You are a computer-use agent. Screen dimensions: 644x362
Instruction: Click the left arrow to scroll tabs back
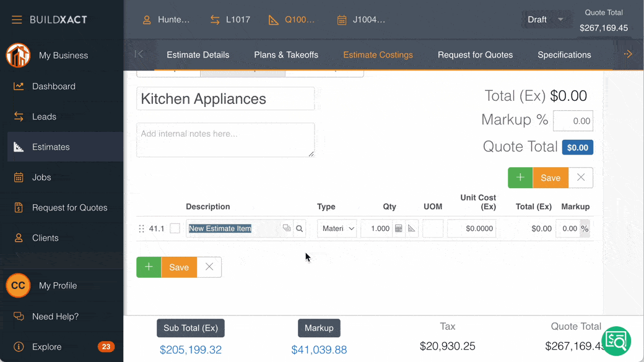[x=139, y=54]
